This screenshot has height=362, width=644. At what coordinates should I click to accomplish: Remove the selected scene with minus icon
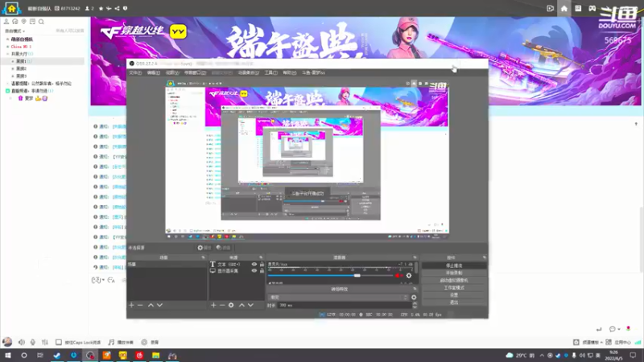(x=140, y=305)
